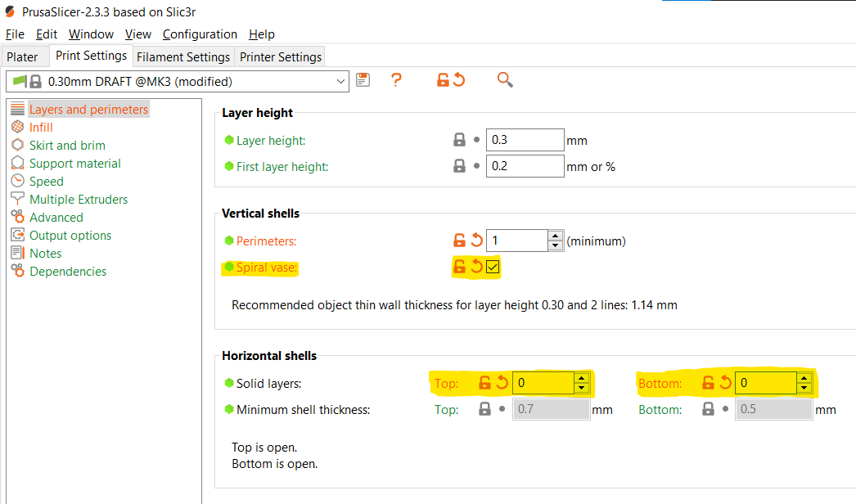Viewport: 856px width, 504px height.
Task: Click the Perimeters value field
Action: [517, 241]
